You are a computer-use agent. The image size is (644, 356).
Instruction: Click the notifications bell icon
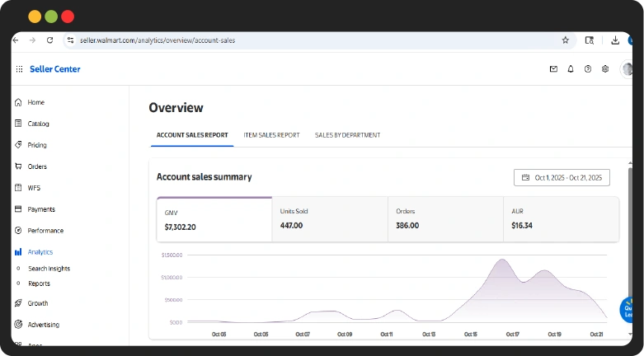(571, 69)
